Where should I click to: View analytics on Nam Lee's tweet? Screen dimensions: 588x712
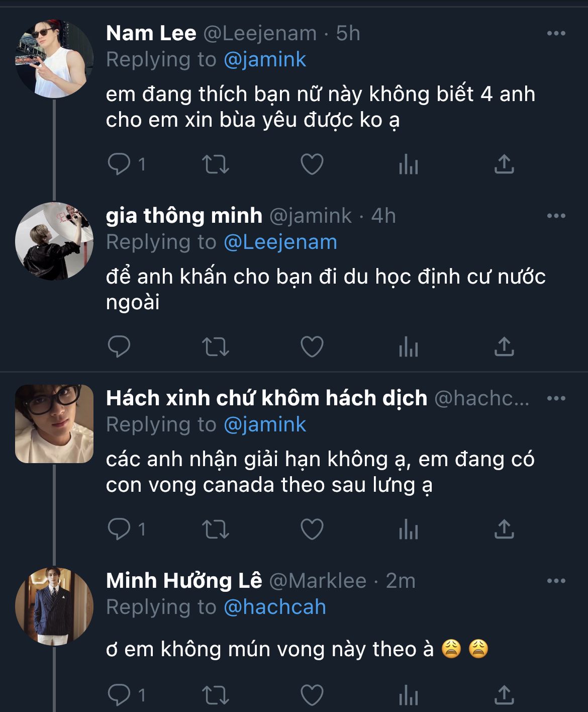coord(408,164)
